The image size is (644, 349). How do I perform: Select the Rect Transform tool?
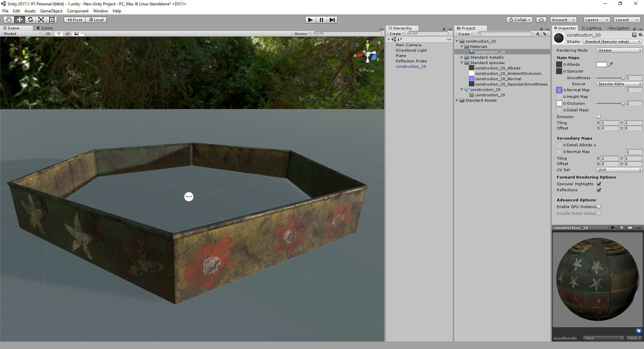coord(52,20)
